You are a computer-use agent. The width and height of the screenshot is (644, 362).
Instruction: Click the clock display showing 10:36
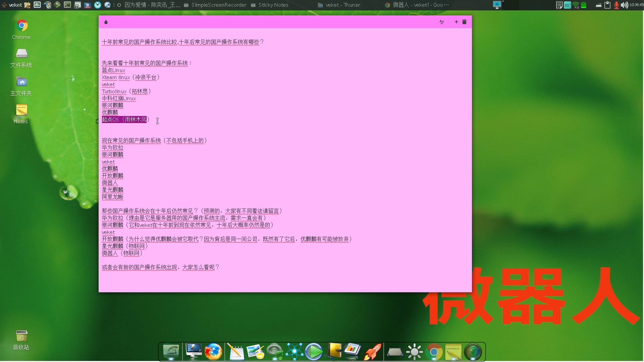pos(636,4)
